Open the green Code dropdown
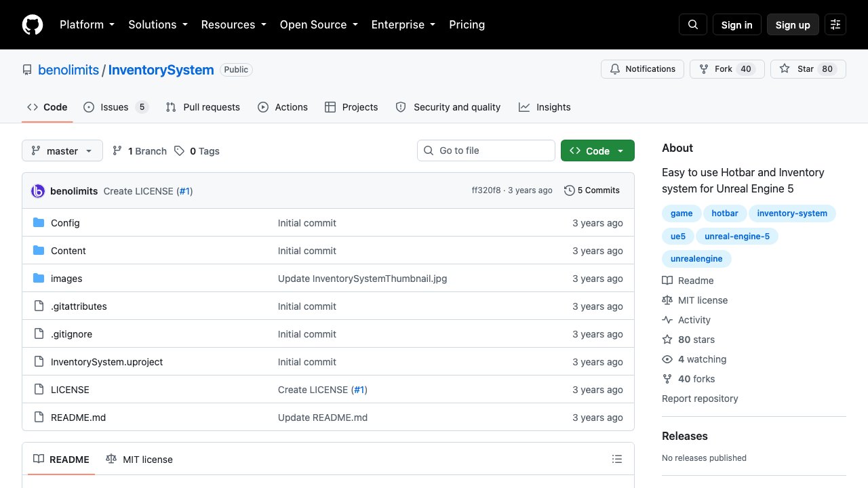Screen dimensions: 868x488 coord(597,150)
